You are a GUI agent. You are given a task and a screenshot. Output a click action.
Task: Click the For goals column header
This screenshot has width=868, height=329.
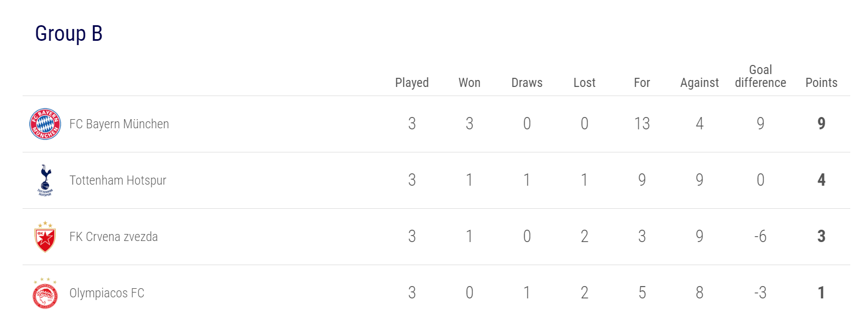coord(642,83)
